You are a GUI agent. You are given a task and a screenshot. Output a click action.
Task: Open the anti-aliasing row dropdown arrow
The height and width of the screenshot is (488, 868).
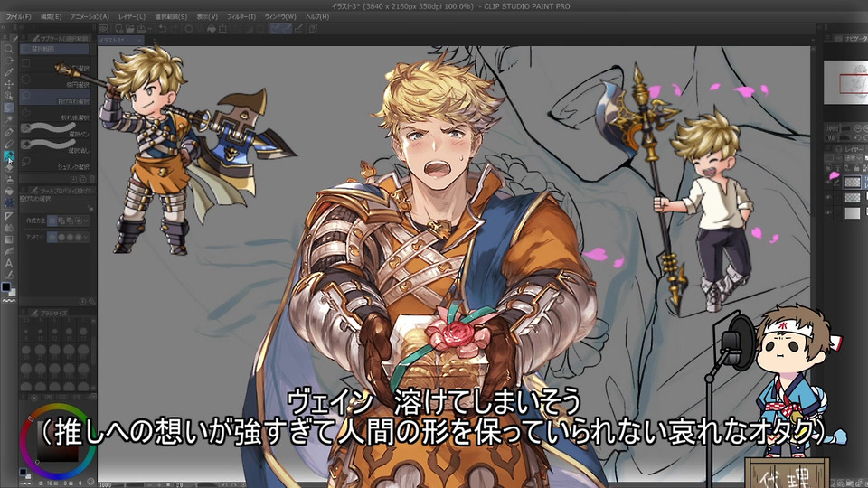(x=87, y=237)
